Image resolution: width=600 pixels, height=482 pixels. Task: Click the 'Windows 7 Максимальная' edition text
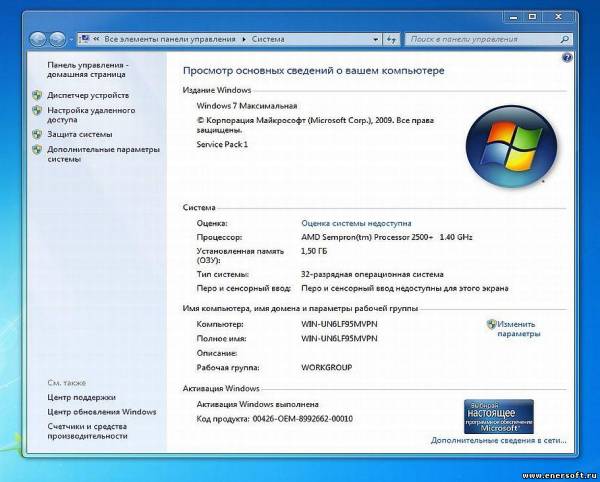click(247, 106)
